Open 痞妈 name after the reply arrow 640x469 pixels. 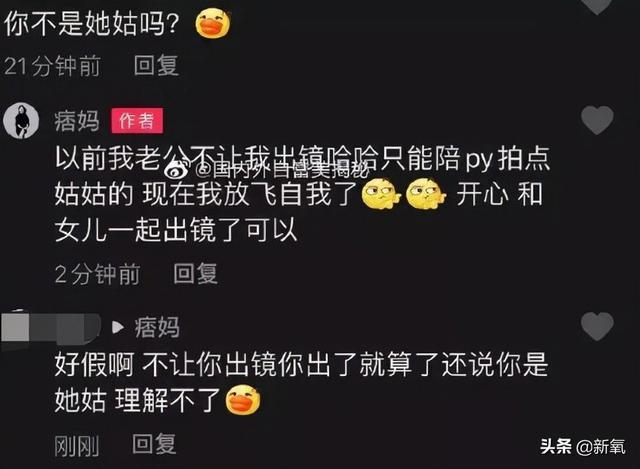[x=157, y=327]
